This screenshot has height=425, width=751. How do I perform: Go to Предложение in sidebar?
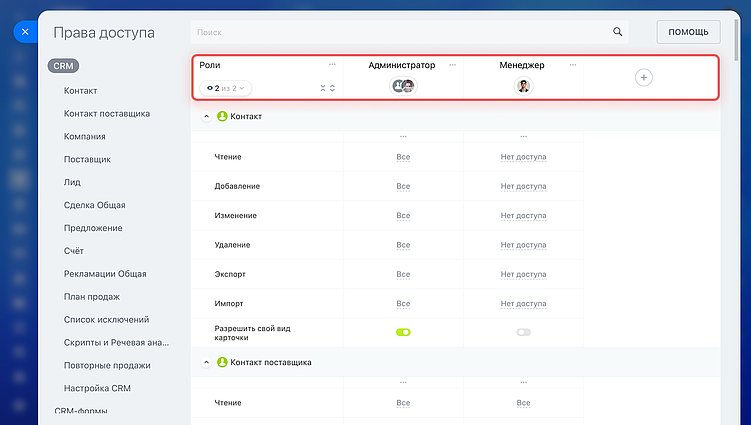tap(93, 228)
